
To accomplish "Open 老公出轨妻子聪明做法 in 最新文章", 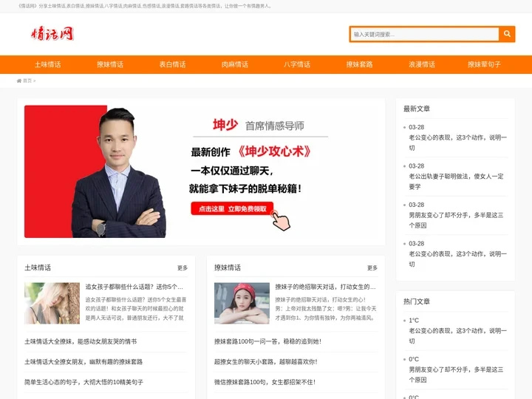I will 456,182.
